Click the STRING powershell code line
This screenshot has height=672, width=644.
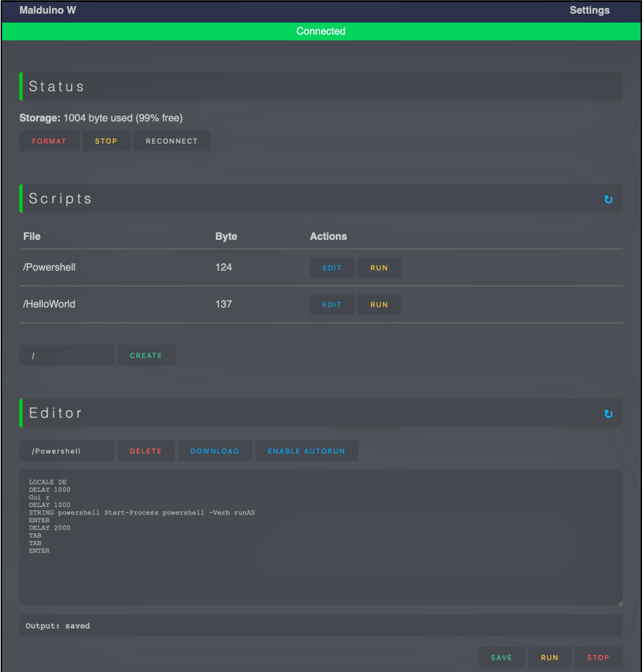142,512
